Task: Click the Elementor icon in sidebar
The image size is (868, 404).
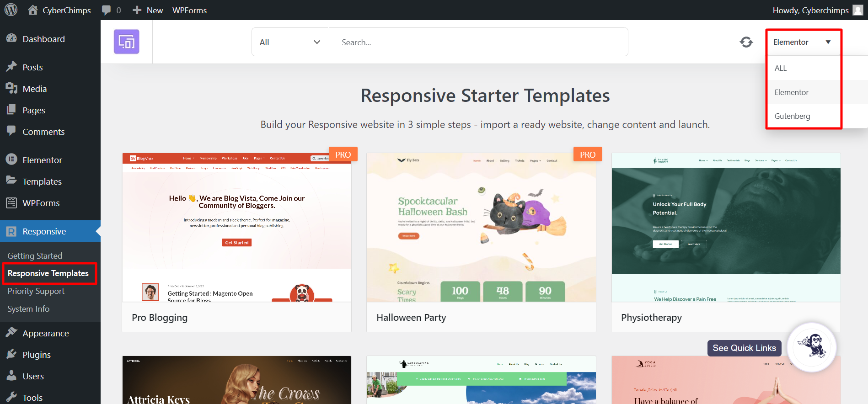Action: tap(11, 159)
